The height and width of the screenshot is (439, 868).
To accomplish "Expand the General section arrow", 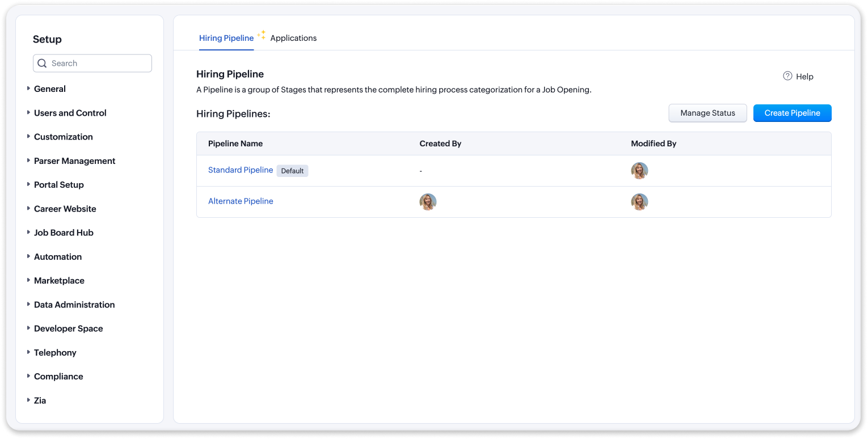I will pyautogui.click(x=28, y=88).
